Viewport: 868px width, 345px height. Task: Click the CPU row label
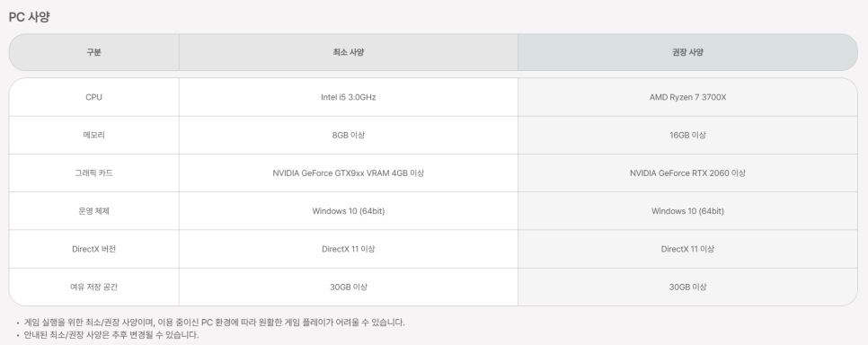[93, 97]
